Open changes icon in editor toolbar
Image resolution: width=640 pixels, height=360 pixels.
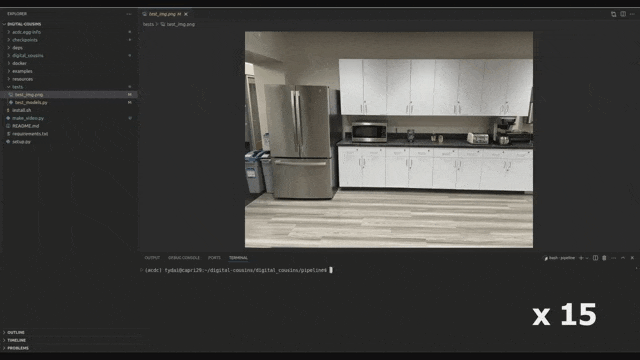pos(613,14)
